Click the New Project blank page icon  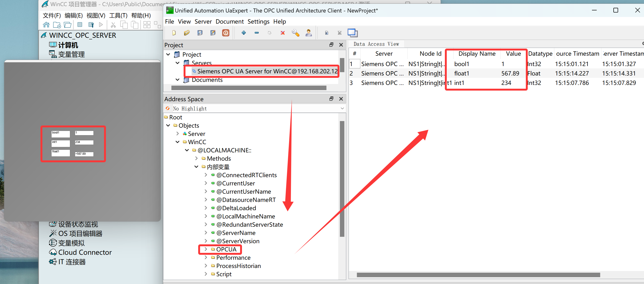tap(174, 33)
